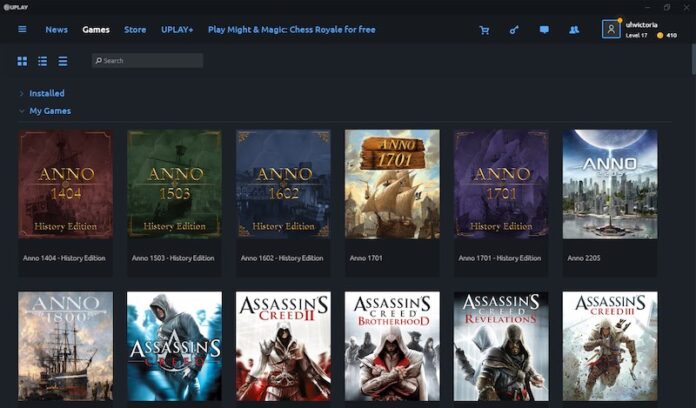The width and height of the screenshot is (696, 408).
Task: Click the user profile avatar
Action: pyautogui.click(x=611, y=29)
